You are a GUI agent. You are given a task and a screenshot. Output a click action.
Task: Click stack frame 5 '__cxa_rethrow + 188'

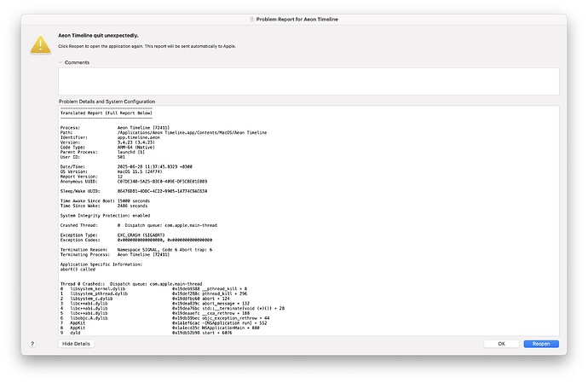pyautogui.click(x=155, y=313)
